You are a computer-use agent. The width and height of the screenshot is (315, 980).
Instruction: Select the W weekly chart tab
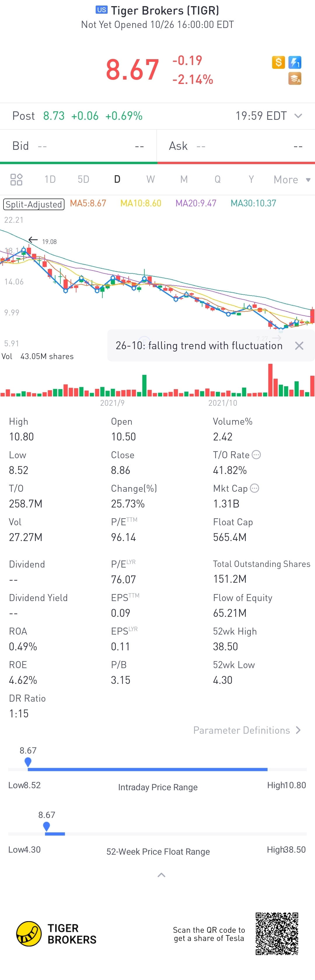click(x=151, y=180)
